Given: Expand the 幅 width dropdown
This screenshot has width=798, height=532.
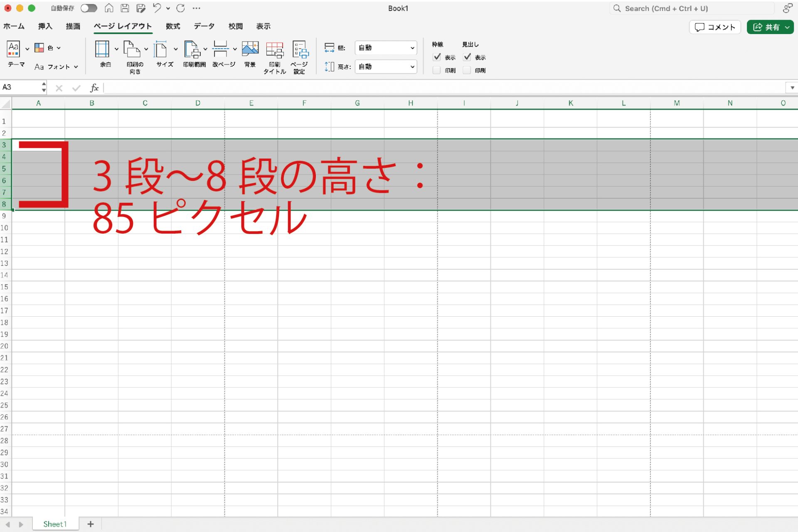Looking at the screenshot, I should click(x=412, y=48).
